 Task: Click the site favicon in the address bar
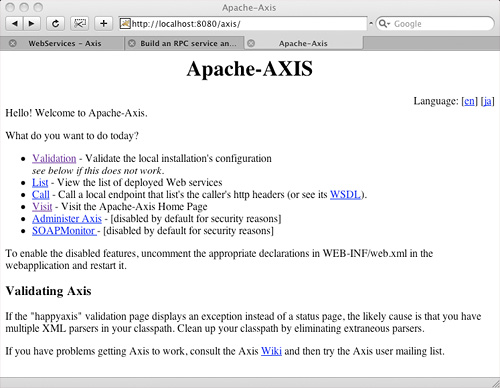[125, 24]
